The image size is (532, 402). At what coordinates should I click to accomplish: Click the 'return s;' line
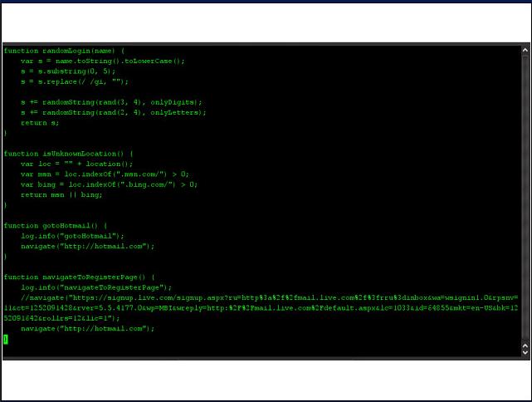40,123
